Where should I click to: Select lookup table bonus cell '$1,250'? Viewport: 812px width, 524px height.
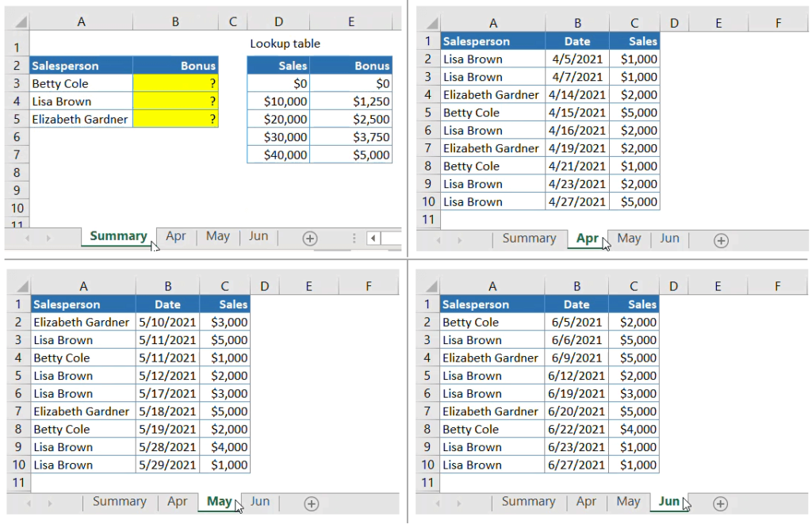click(351, 101)
